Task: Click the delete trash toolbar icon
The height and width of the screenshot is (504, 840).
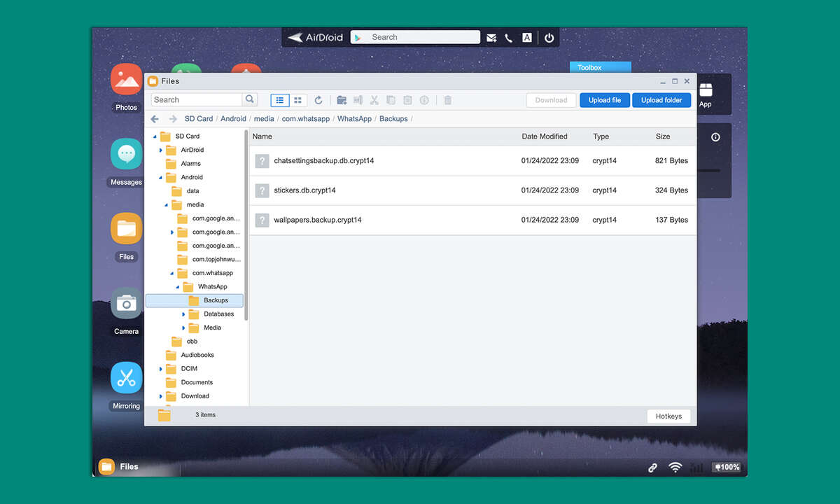Action: click(x=448, y=100)
